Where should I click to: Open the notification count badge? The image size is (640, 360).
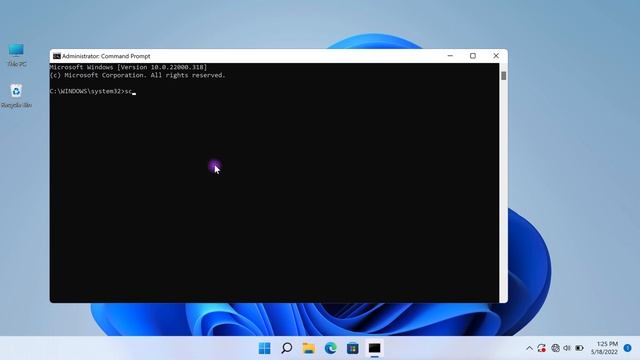click(x=628, y=348)
